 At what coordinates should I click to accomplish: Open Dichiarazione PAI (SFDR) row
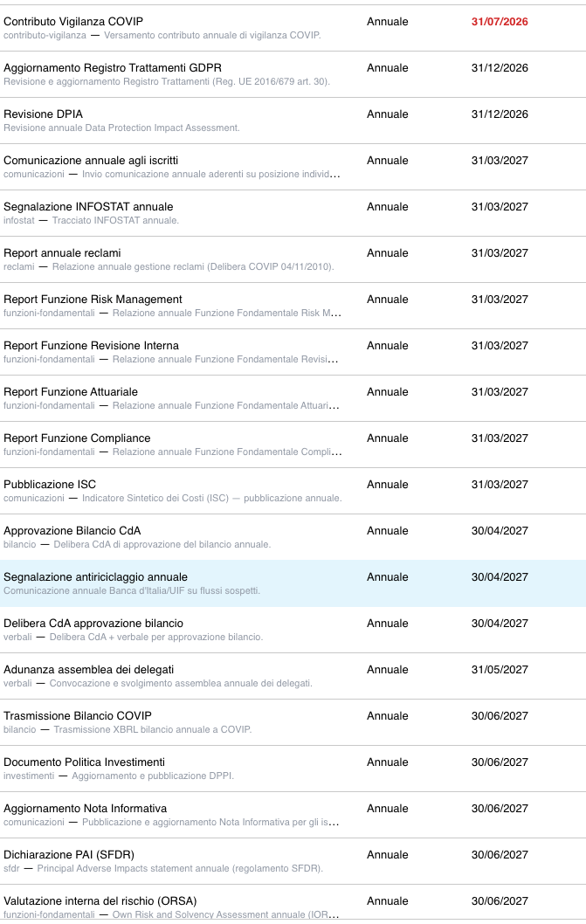point(293,861)
